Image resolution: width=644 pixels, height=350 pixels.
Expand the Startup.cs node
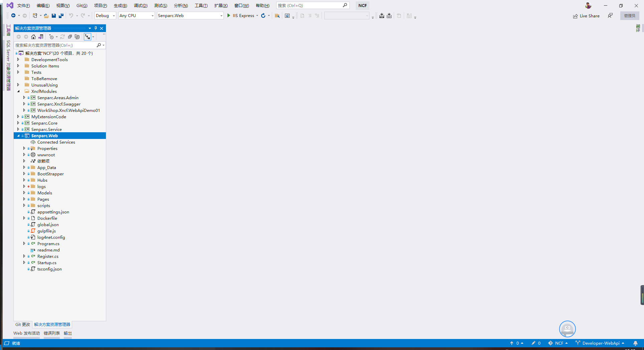tap(24, 262)
